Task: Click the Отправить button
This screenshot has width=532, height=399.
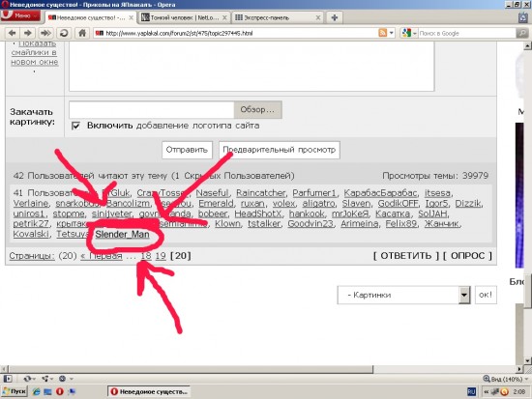Action: (x=187, y=150)
